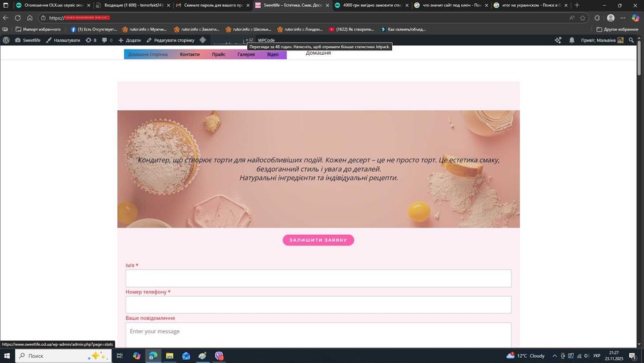Image resolution: width=644 pixels, height=363 pixels.
Task: Open pending updates showing 8
Action: [91, 40]
